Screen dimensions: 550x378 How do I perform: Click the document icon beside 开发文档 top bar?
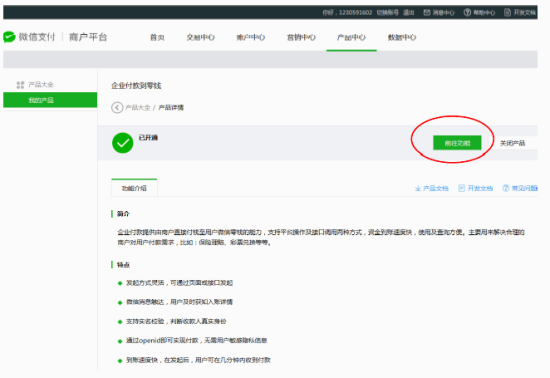click(x=507, y=13)
